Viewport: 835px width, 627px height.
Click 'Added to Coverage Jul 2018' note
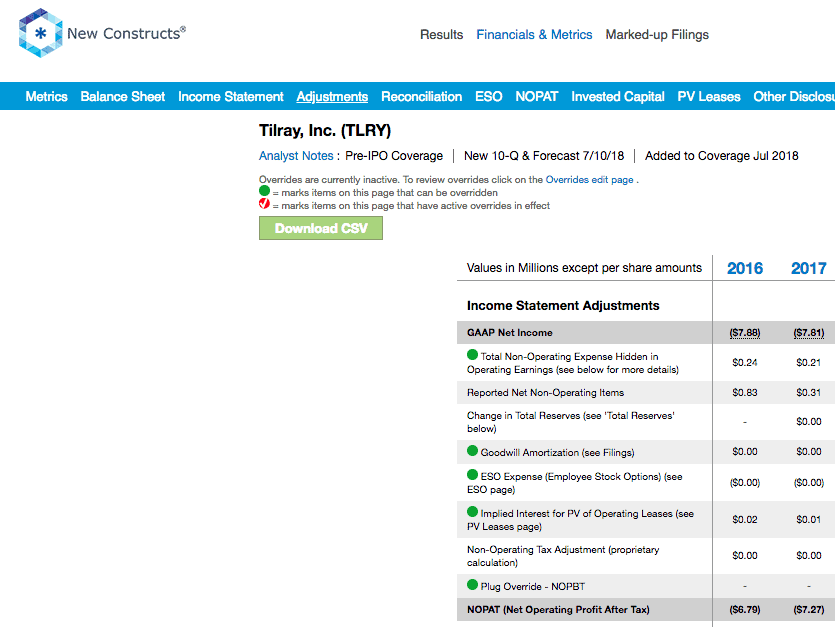click(x=722, y=156)
